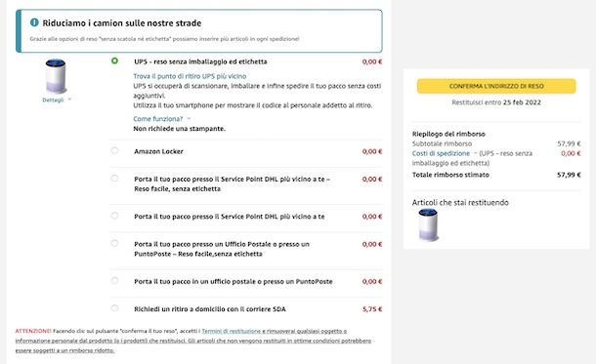
Task: Select the Amazon Locker return option
Action: (x=114, y=150)
